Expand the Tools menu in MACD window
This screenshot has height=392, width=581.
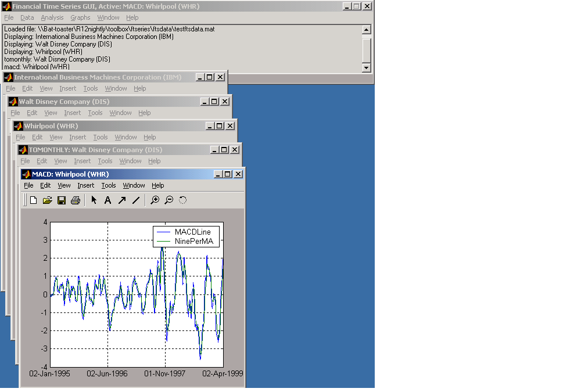point(109,185)
